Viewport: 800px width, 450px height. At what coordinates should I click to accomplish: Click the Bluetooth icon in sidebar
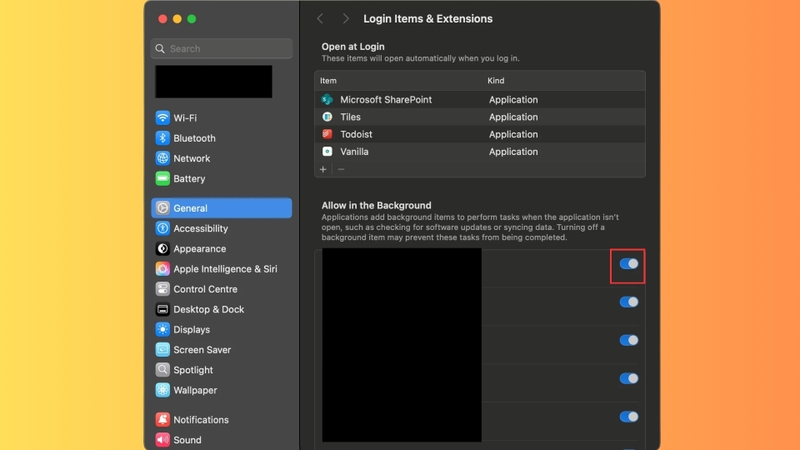coord(162,138)
